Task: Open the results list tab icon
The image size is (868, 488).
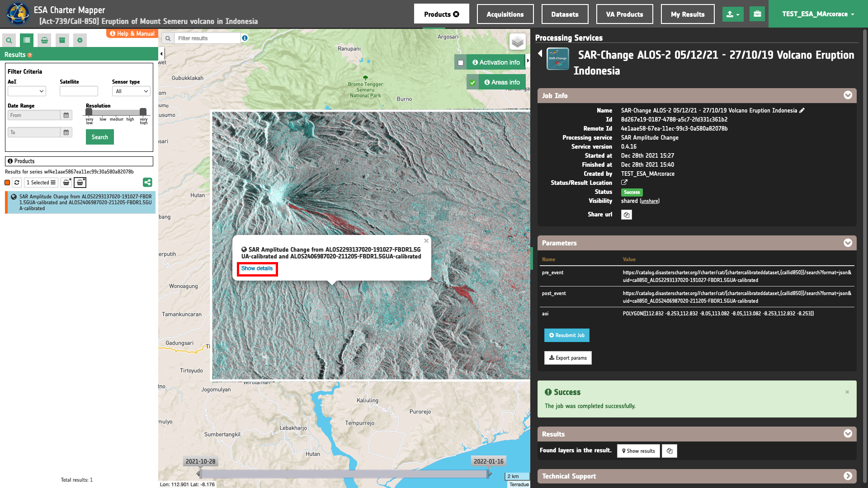Action: coord(27,40)
